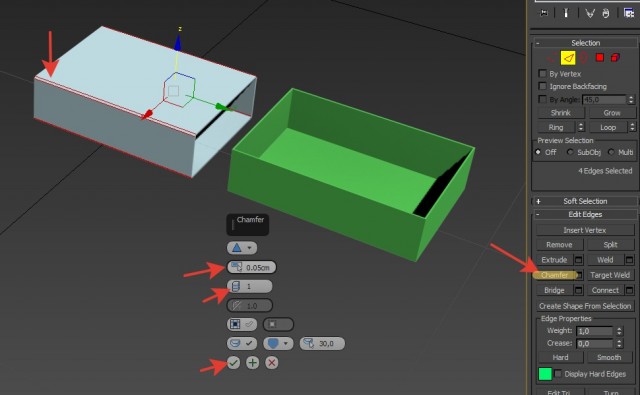Click Create Shape From Selection button

pyautogui.click(x=585, y=306)
